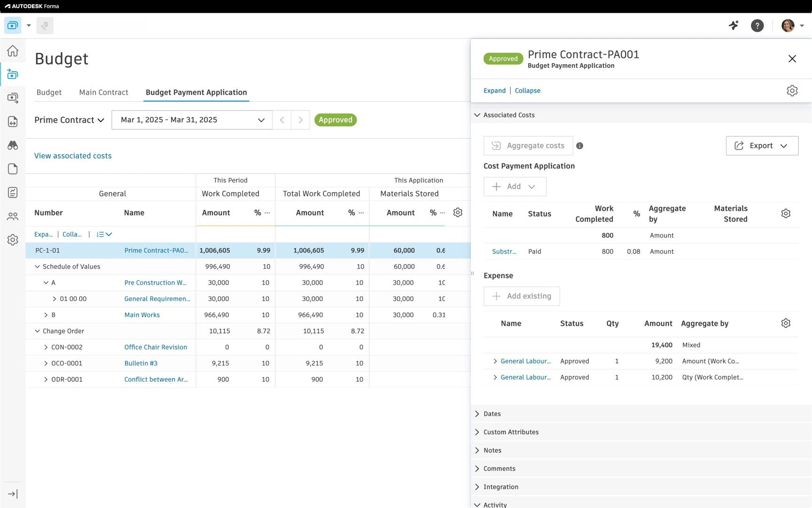The height and width of the screenshot is (508, 812).
Task: Open the Bulletin #3 link
Action: click(141, 364)
